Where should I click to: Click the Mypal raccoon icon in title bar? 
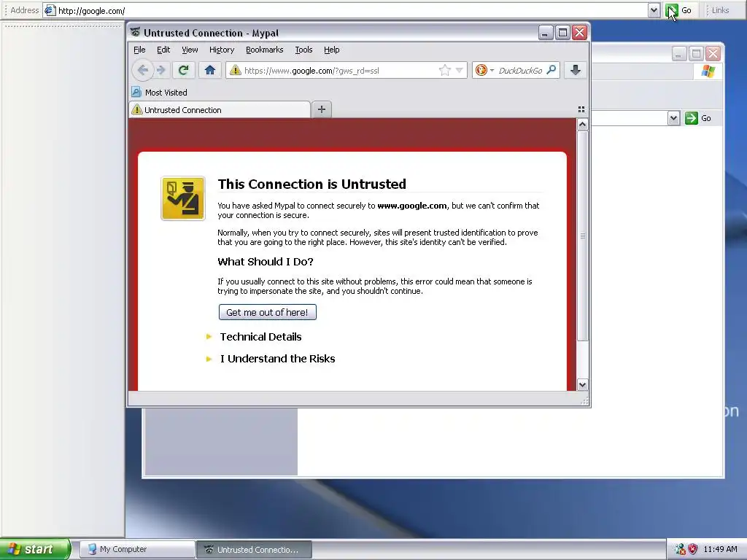click(x=135, y=32)
